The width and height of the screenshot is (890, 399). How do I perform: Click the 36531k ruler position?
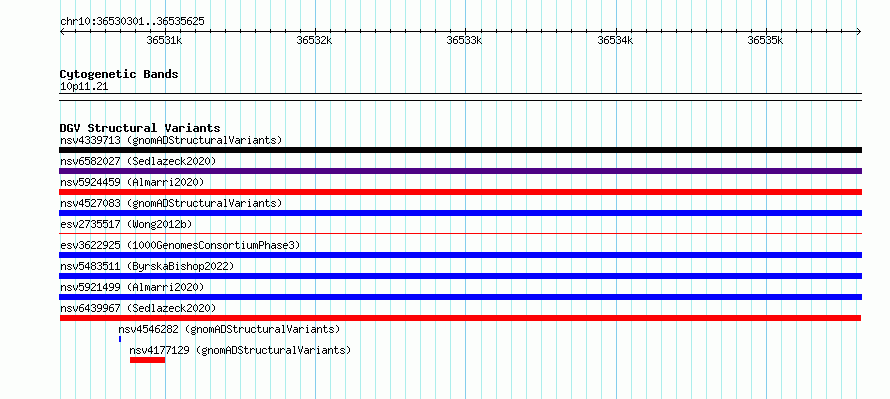[165, 40]
